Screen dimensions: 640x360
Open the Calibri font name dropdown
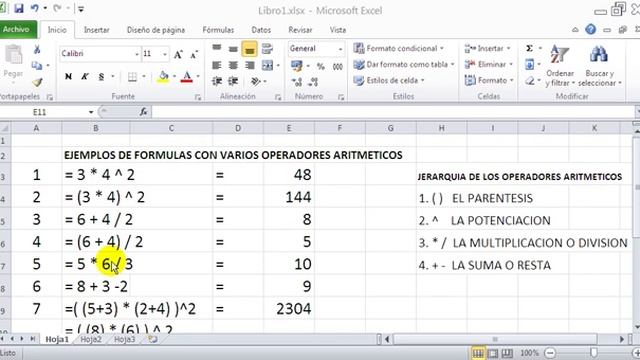click(137, 54)
